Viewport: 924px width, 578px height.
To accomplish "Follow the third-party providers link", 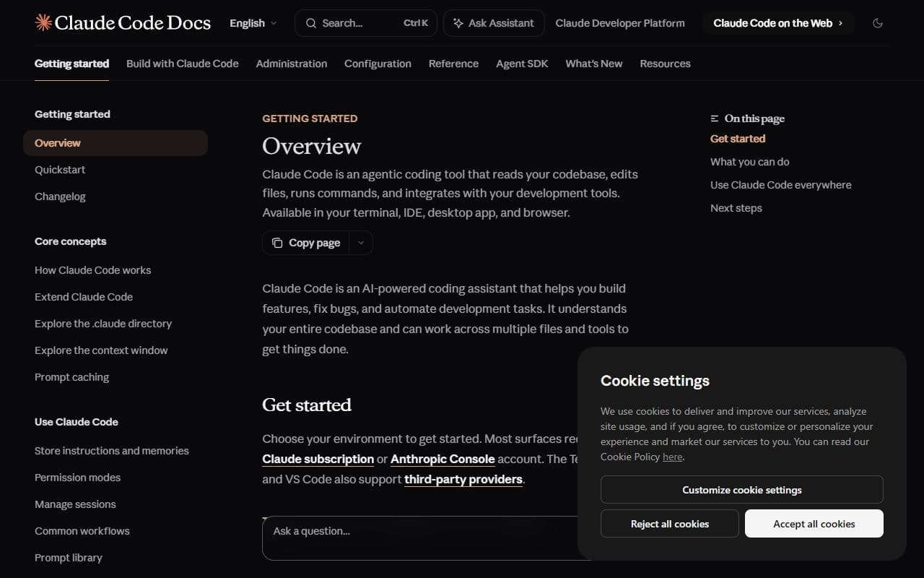I will pyautogui.click(x=463, y=479).
